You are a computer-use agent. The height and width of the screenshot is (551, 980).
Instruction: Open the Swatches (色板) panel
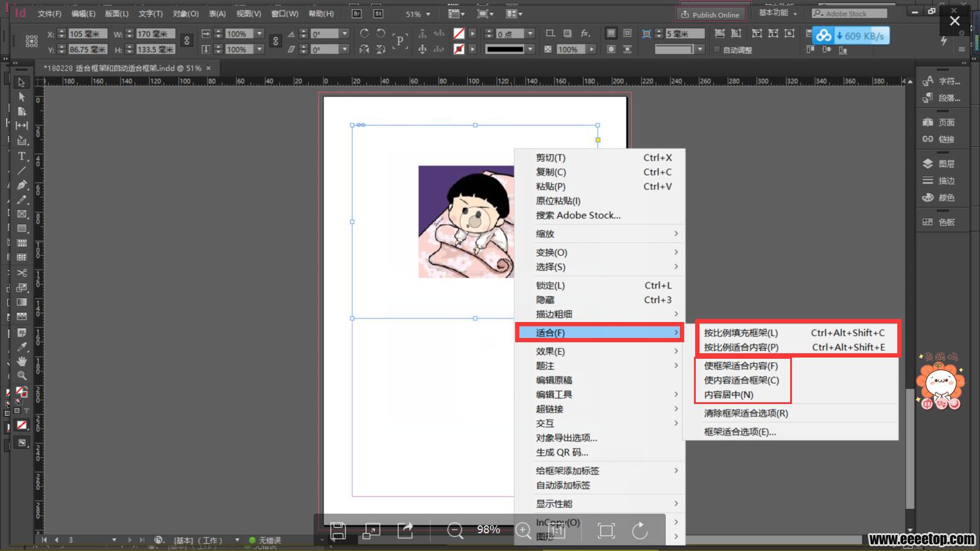coord(940,222)
